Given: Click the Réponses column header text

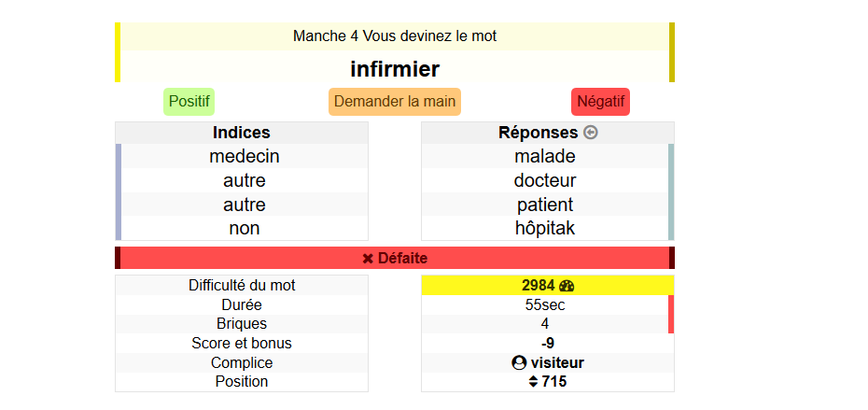Looking at the screenshot, I should pyautogui.click(x=538, y=133).
